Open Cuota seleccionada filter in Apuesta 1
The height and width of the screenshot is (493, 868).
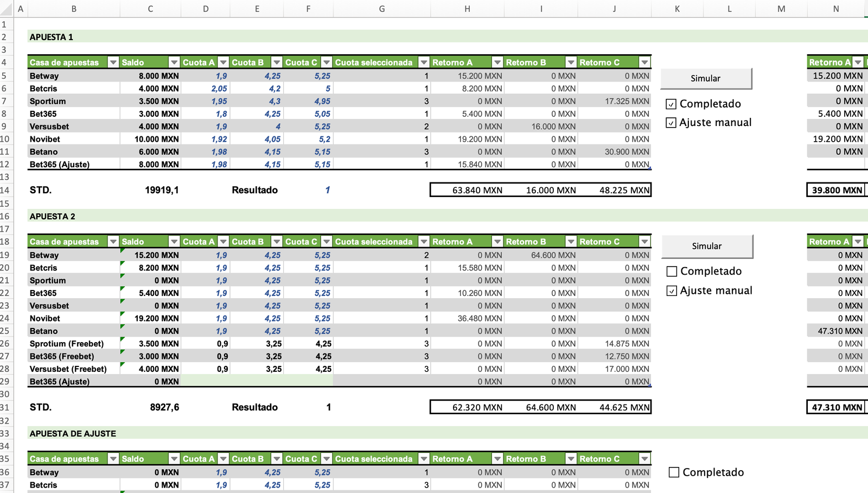point(424,62)
